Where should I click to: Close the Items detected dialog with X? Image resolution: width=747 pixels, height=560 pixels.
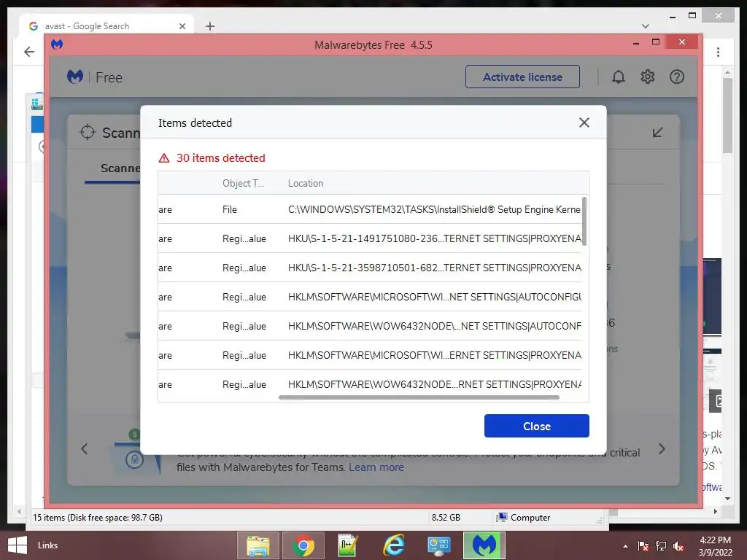coord(584,122)
